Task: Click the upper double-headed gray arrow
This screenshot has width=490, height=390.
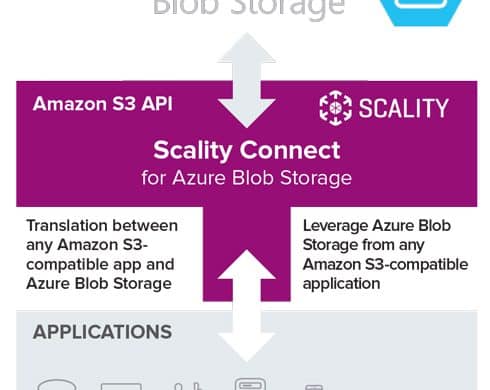Action: coord(246,80)
